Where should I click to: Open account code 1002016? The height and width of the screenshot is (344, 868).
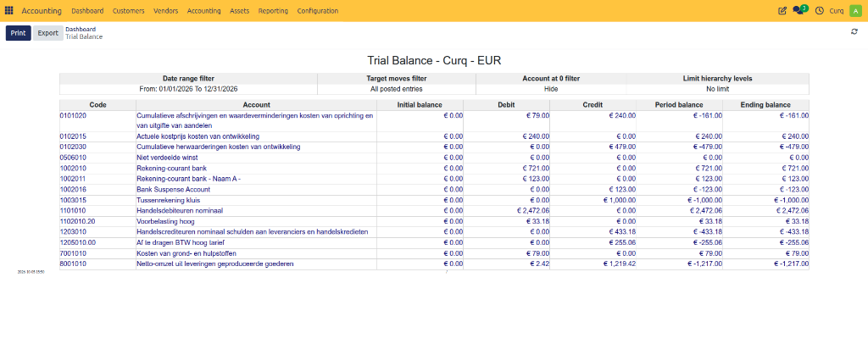[x=73, y=190]
